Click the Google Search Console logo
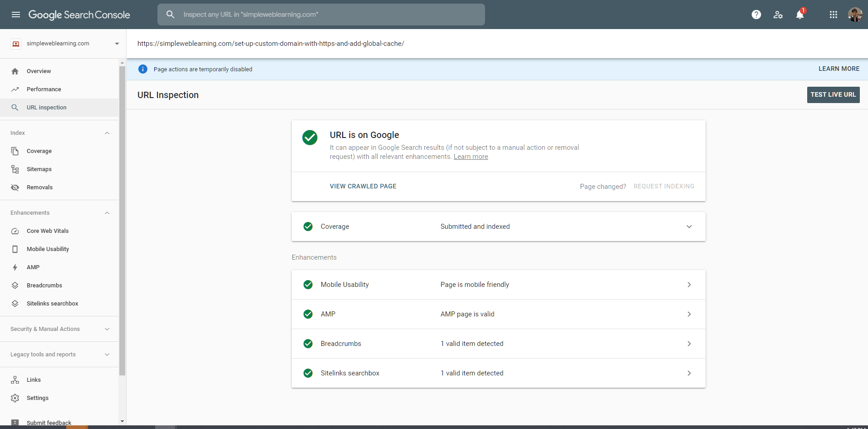Screen dimensions: 868x429 pos(79,15)
